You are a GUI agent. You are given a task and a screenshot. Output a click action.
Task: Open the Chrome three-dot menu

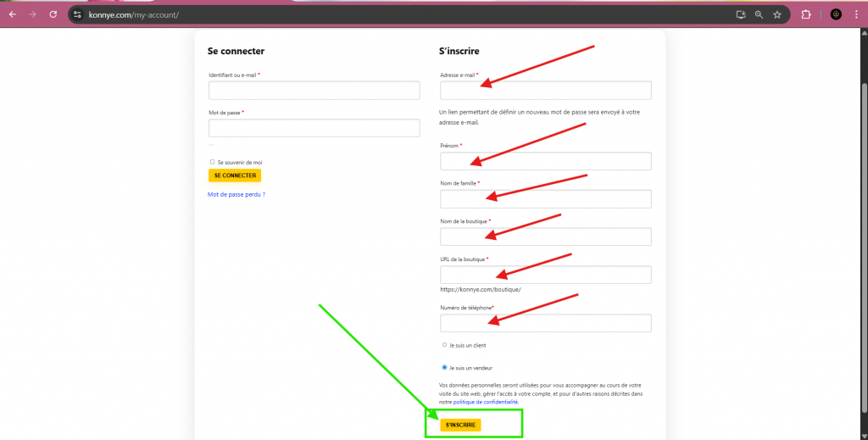[x=857, y=14]
